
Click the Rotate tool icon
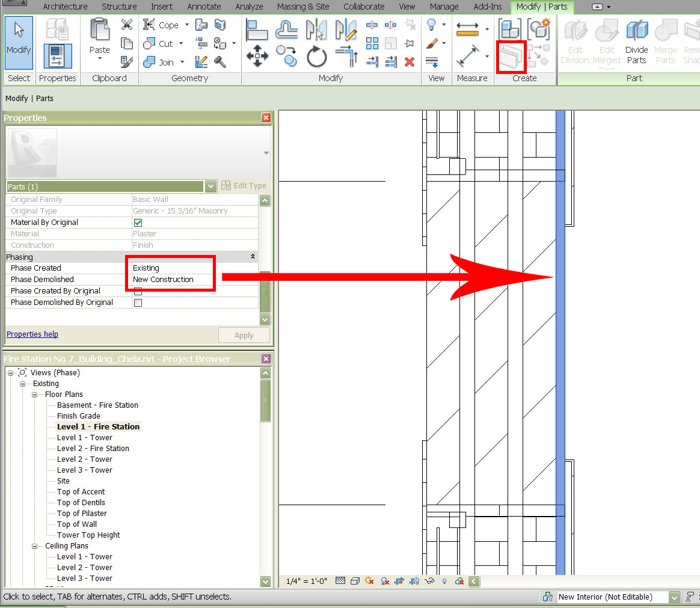pyautogui.click(x=316, y=57)
